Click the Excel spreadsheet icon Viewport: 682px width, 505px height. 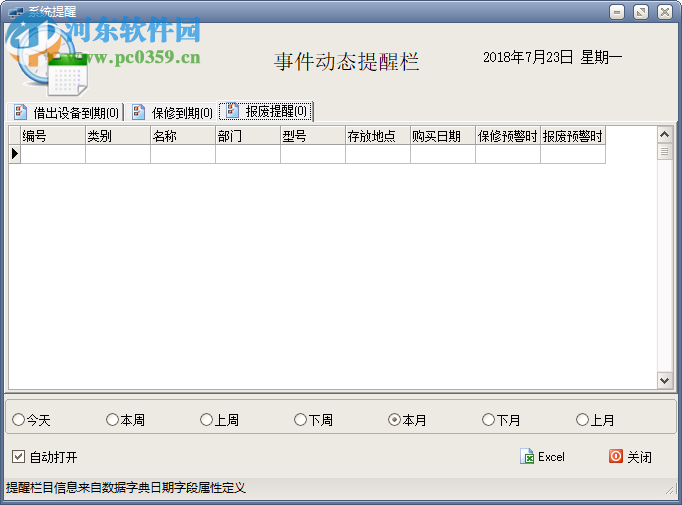point(527,456)
